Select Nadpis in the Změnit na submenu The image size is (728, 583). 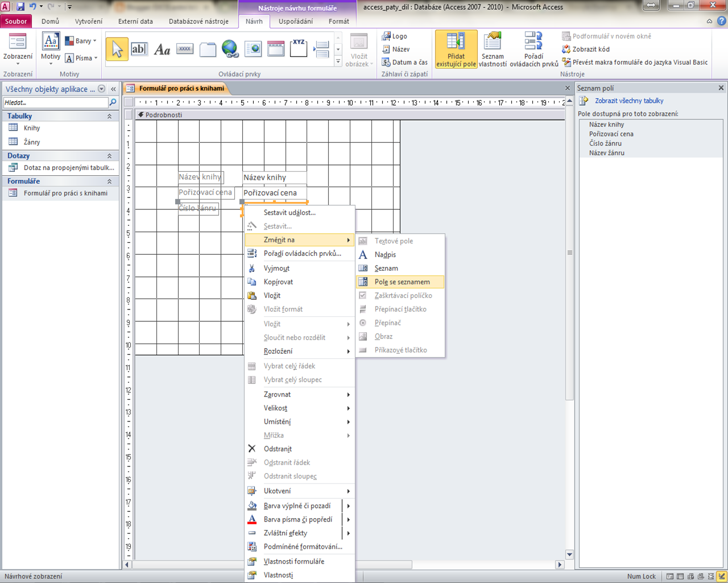(400, 254)
